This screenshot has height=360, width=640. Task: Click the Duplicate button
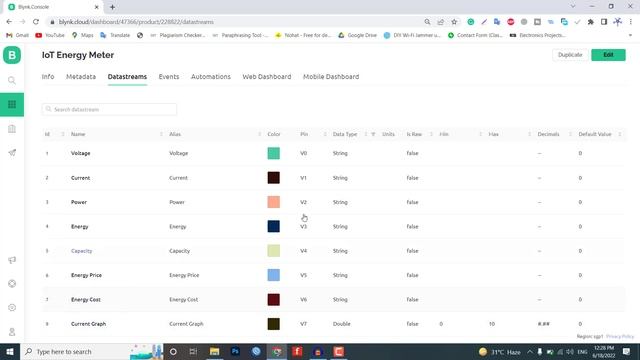point(570,55)
